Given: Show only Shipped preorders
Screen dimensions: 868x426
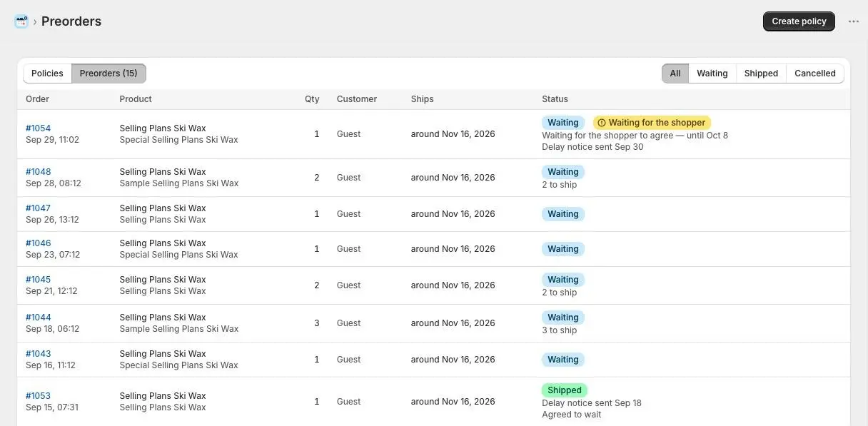Looking at the screenshot, I should pos(761,73).
